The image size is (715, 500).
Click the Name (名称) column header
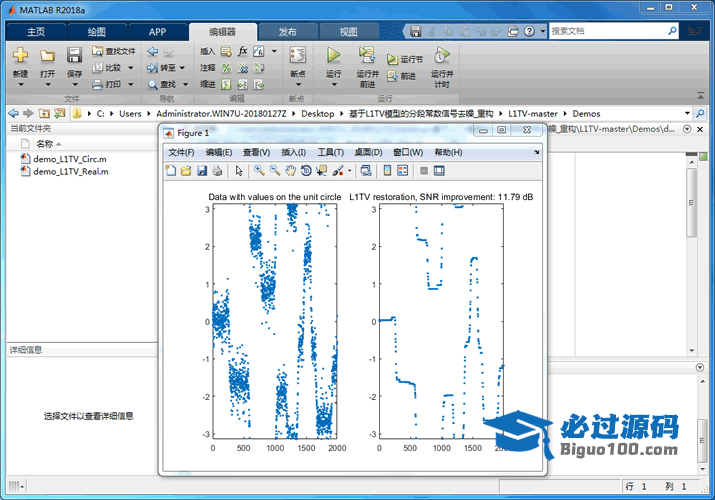pyautogui.click(x=45, y=144)
